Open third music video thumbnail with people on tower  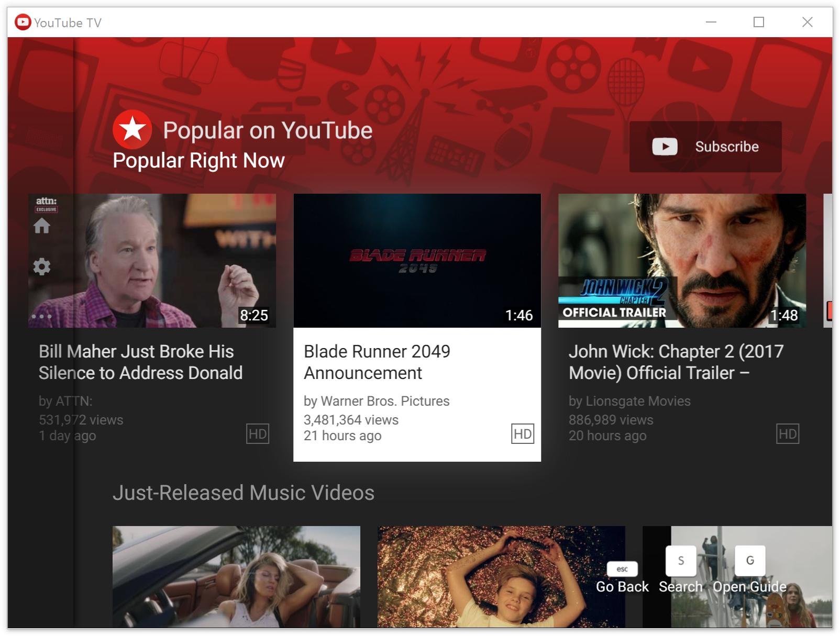coord(737,576)
